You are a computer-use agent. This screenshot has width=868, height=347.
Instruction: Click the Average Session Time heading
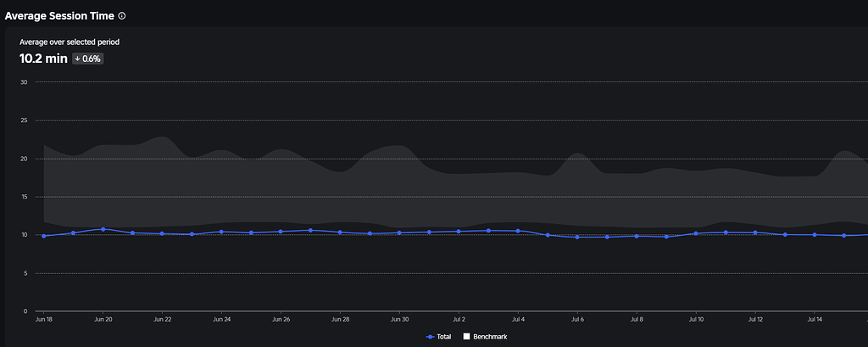tap(60, 16)
